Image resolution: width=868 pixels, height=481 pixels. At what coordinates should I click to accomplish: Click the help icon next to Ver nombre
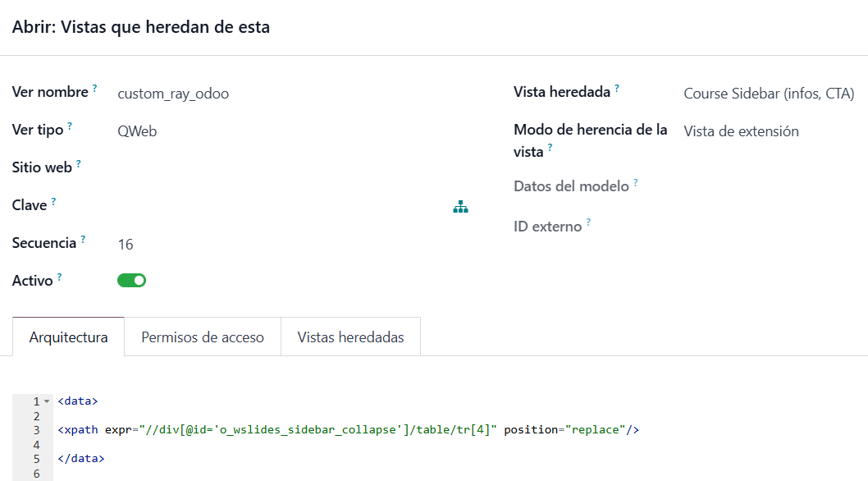(94, 88)
